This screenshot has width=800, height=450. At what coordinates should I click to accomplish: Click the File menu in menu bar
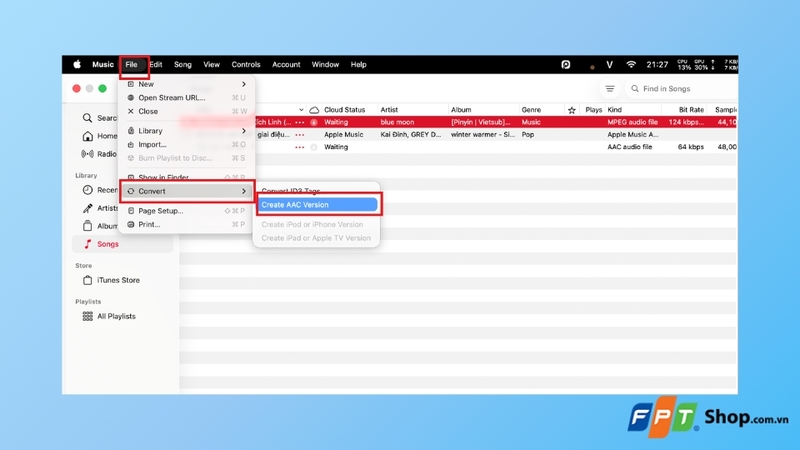point(132,64)
